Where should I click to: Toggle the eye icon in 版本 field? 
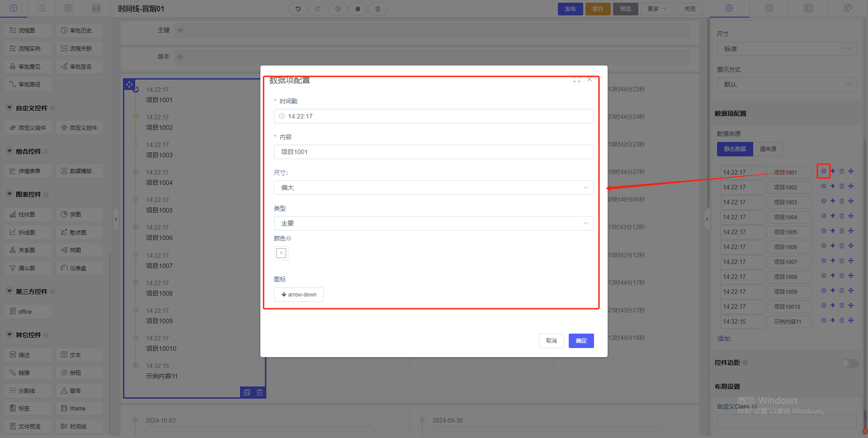tap(180, 57)
